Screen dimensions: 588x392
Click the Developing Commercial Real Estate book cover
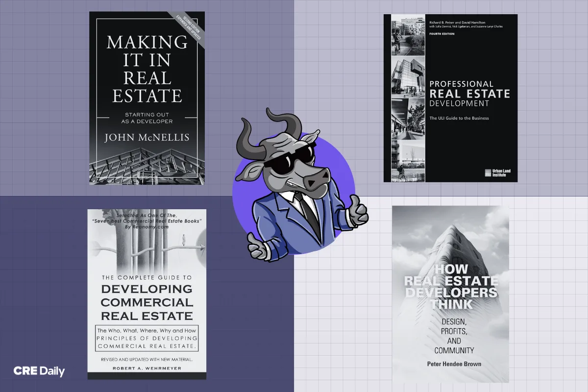coord(147,294)
